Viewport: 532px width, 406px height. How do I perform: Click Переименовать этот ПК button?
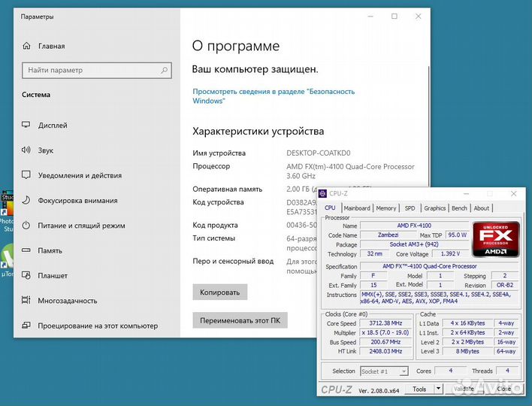click(x=240, y=320)
